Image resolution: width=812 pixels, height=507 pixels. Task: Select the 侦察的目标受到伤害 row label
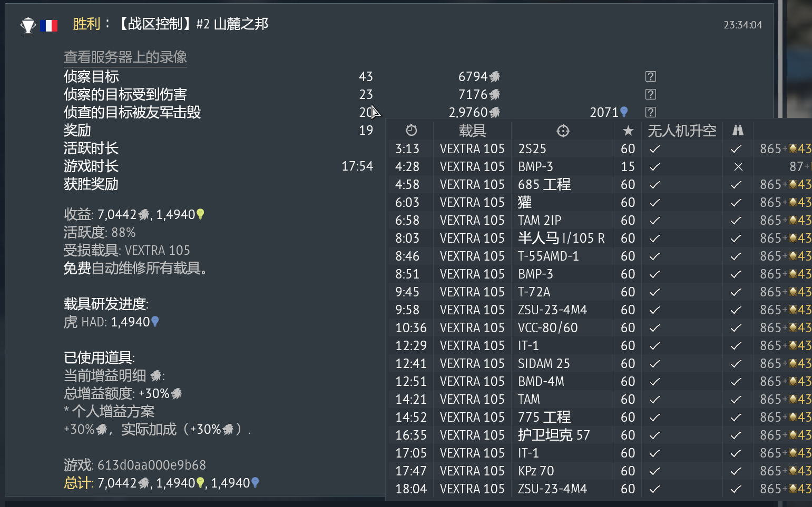pyautogui.click(x=125, y=94)
